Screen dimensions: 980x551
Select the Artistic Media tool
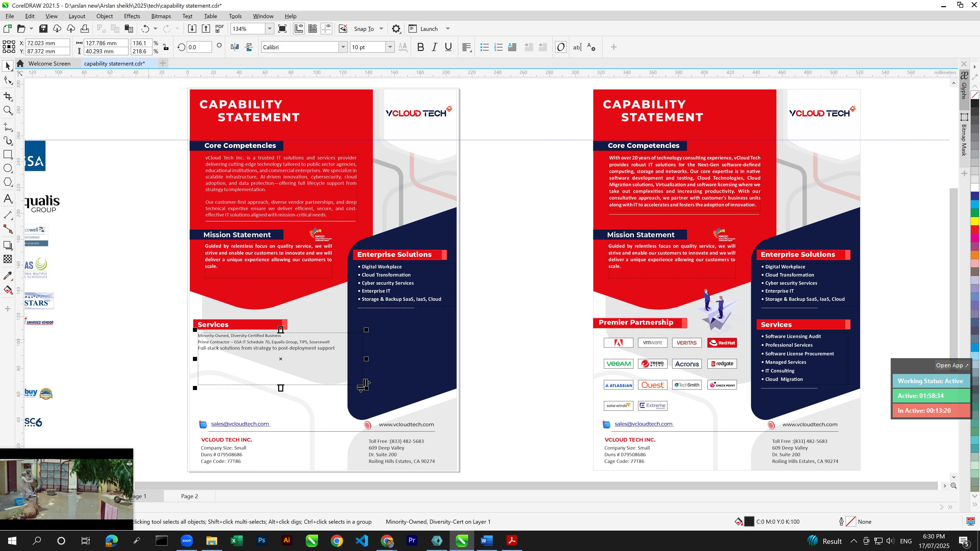pyautogui.click(x=8, y=141)
